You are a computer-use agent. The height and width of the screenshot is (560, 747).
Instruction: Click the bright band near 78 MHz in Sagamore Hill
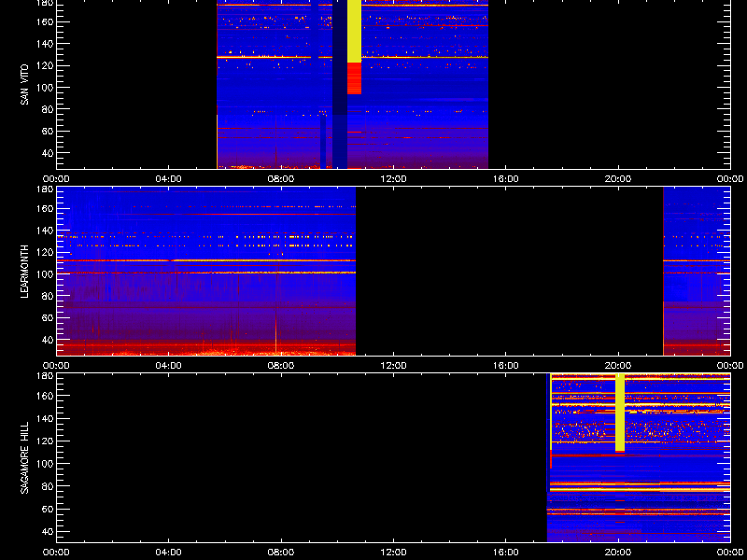point(640,489)
